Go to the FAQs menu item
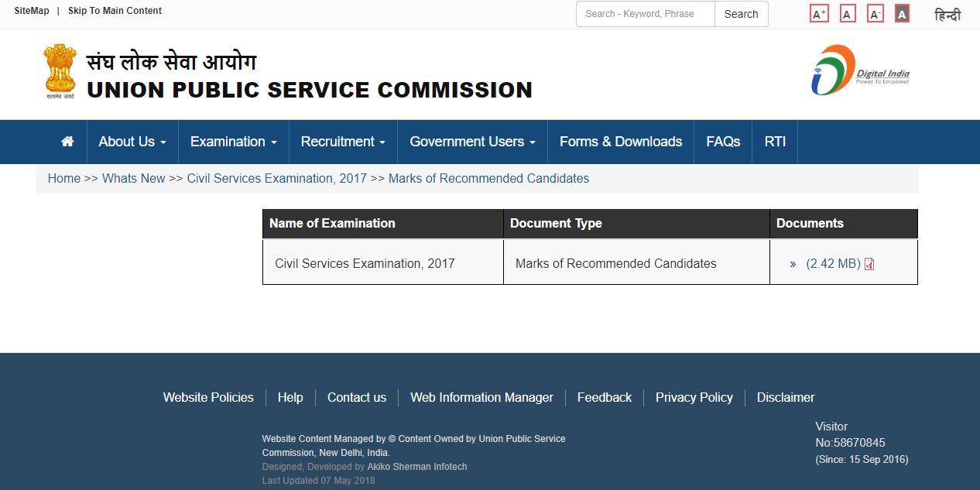This screenshot has height=490, width=980. click(x=723, y=142)
